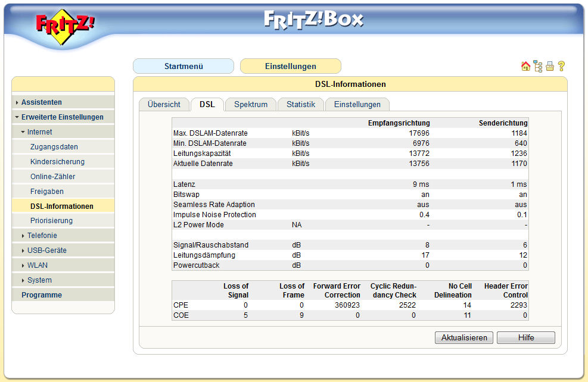The width and height of the screenshot is (588, 382).
Task: Open help via the yellow question mark icon
Action: coord(561,67)
